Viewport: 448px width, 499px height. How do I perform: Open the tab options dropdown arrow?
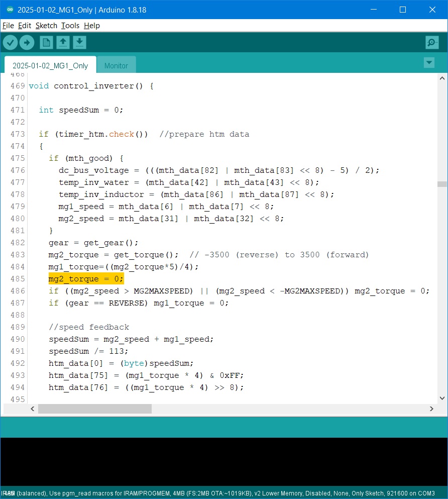pyautogui.click(x=429, y=62)
